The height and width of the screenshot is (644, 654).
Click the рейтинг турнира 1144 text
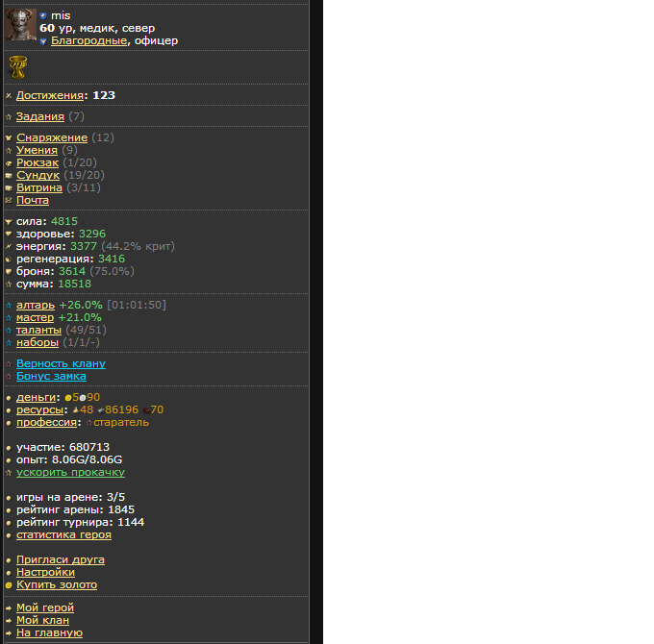pyautogui.click(x=80, y=522)
